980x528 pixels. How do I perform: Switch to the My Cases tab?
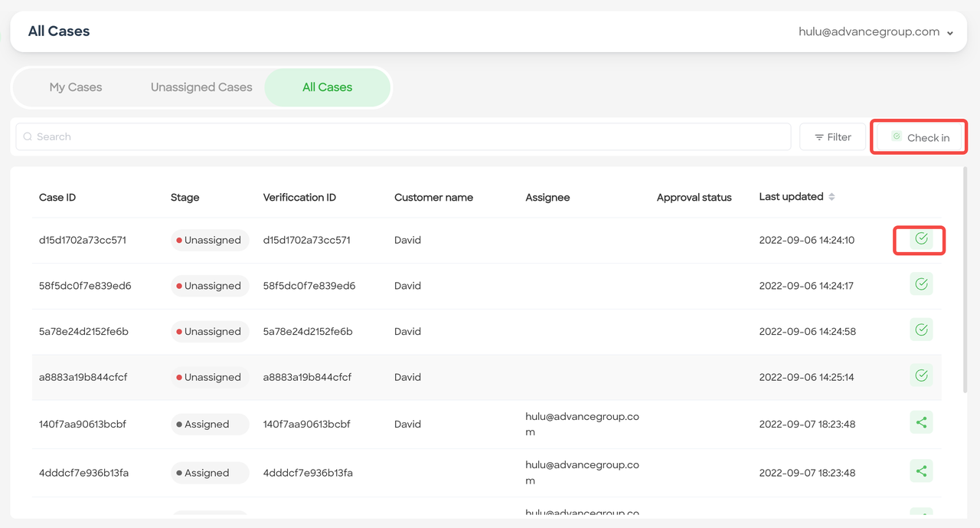(76, 87)
